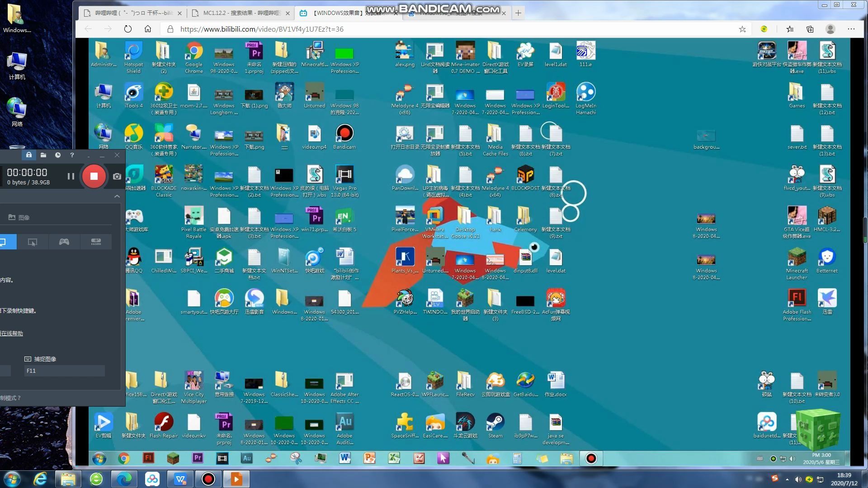This screenshot has height=488, width=868.
Task: Select the 计算机 desktop icon
Action: point(17,66)
